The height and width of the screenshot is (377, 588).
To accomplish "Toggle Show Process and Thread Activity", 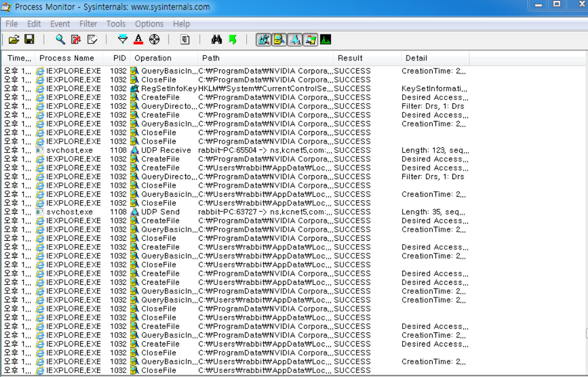I will [x=311, y=40].
